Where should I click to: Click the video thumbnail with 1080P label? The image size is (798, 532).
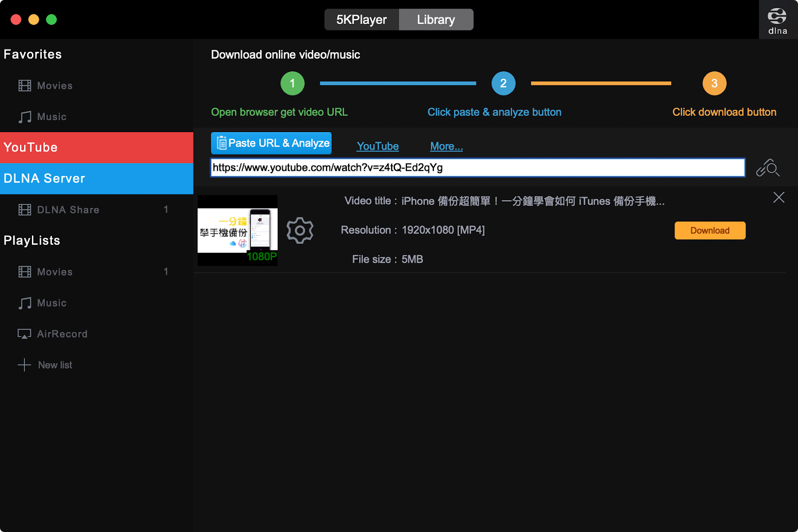(237, 230)
